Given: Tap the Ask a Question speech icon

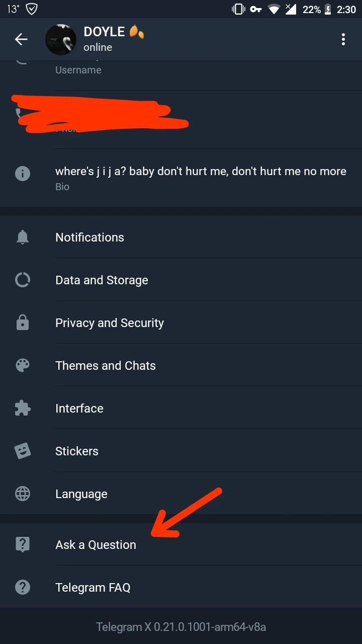Looking at the screenshot, I should pyautogui.click(x=23, y=544).
